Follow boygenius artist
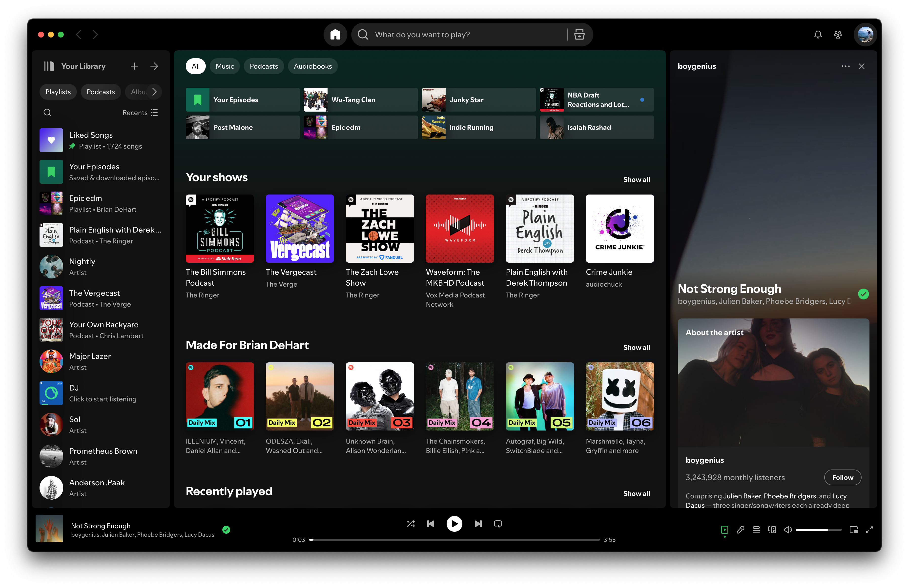The image size is (909, 588). tap(843, 477)
